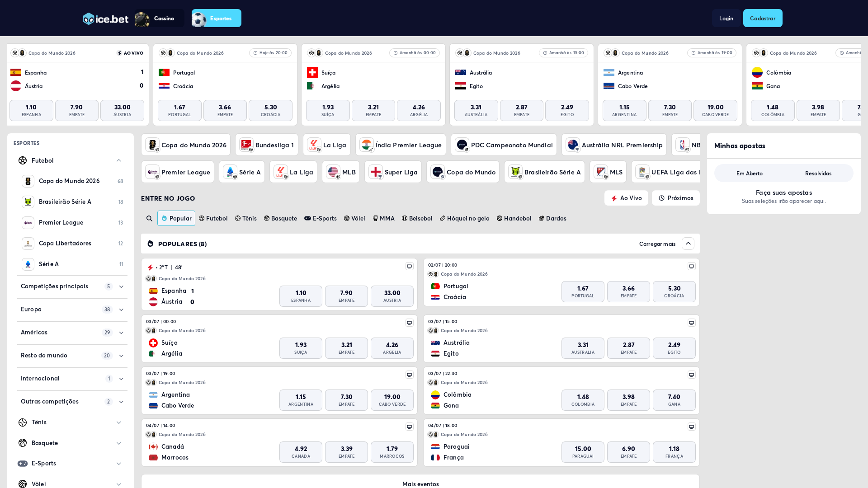Image resolution: width=868 pixels, height=488 pixels.
Task: Open stream icon for Colômbia vs Gana match
Action: [692, 375]
